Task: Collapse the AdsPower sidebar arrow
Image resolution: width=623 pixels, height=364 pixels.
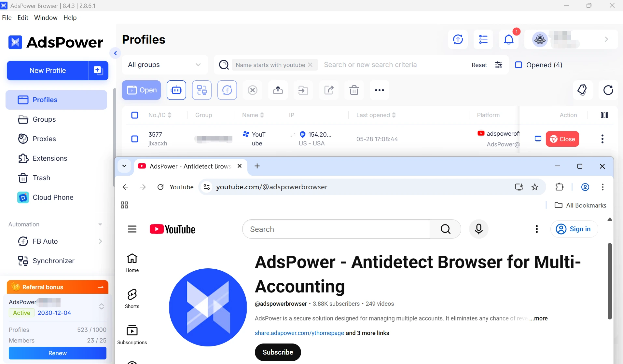Action: tap(115, 53)
